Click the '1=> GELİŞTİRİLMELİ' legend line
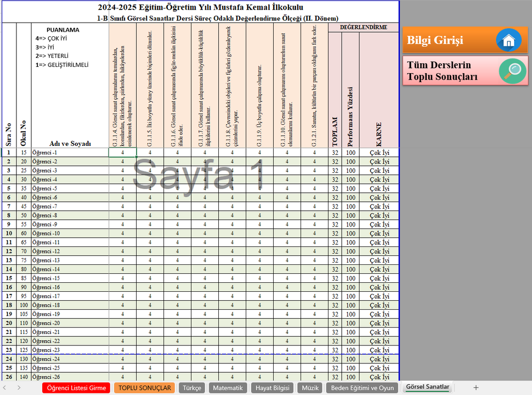This screenshot has height=395, width=532. click(62, 65)
